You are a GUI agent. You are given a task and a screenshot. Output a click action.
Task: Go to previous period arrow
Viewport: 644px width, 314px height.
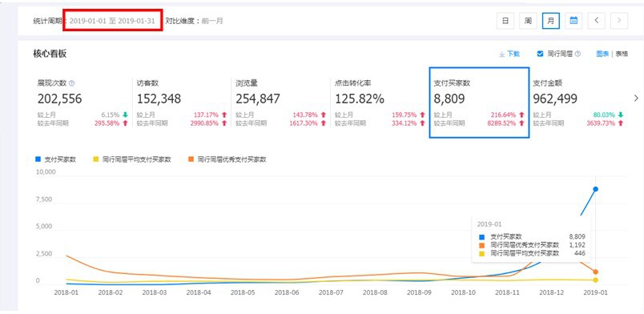[x=597, y=21]
